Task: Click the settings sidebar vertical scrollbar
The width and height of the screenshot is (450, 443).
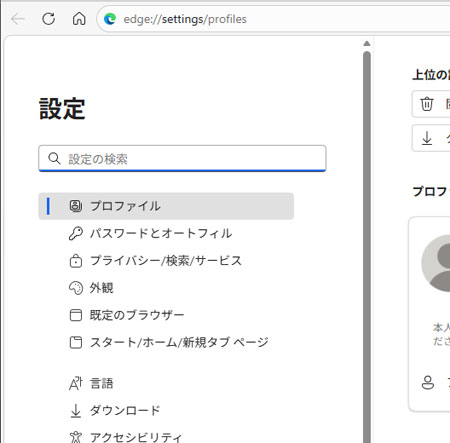Action: click(x=367, y=247)
